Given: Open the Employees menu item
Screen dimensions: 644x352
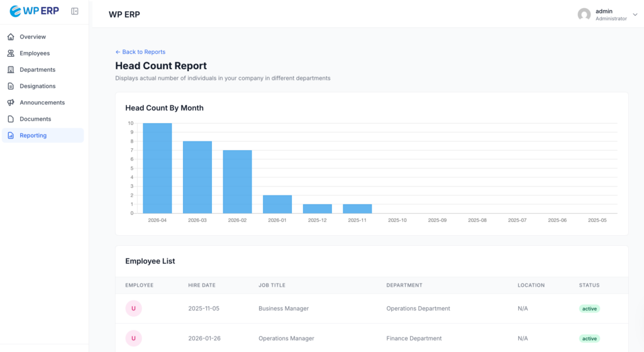Looking at the screenshot, I should point(35,53).
